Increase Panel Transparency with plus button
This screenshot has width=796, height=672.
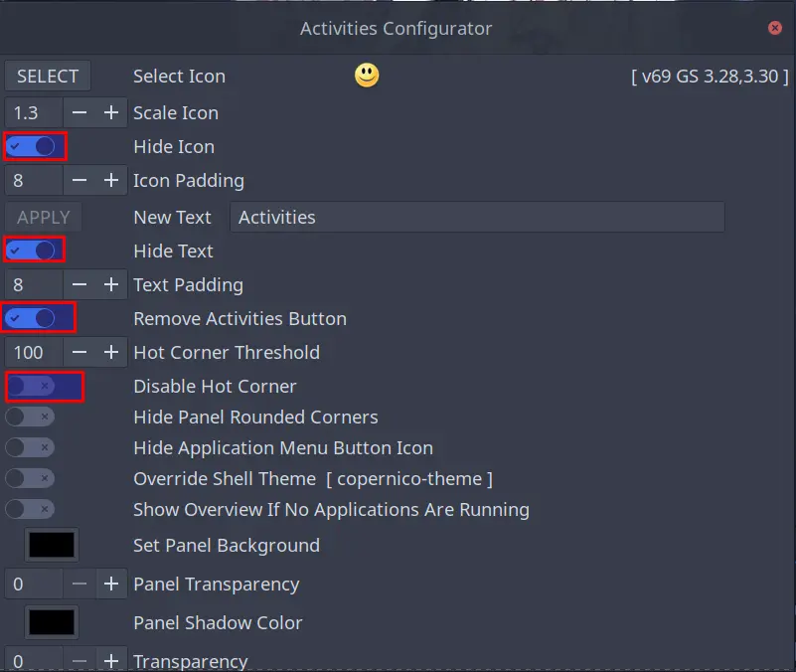point(111,585)
